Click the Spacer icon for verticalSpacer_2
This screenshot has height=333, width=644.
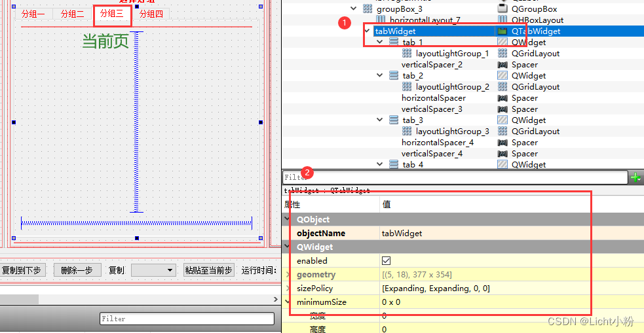(x=502, y=64)
